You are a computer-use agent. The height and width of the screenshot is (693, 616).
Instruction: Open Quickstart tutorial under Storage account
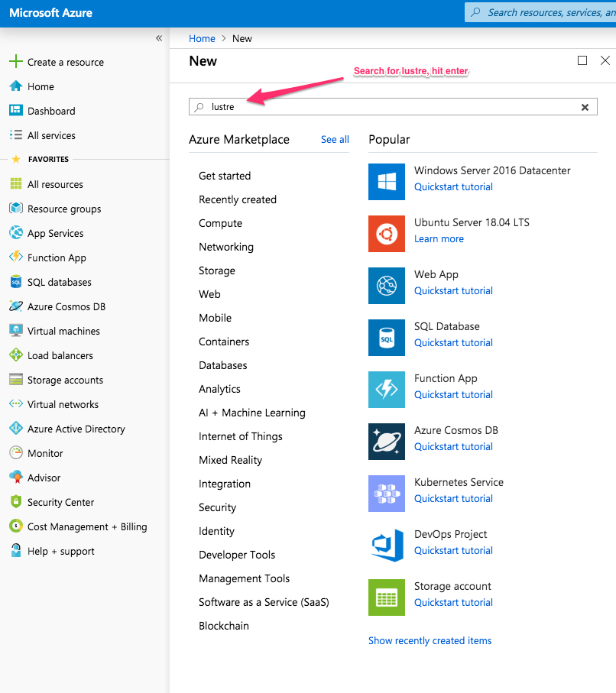click(453, 602)
